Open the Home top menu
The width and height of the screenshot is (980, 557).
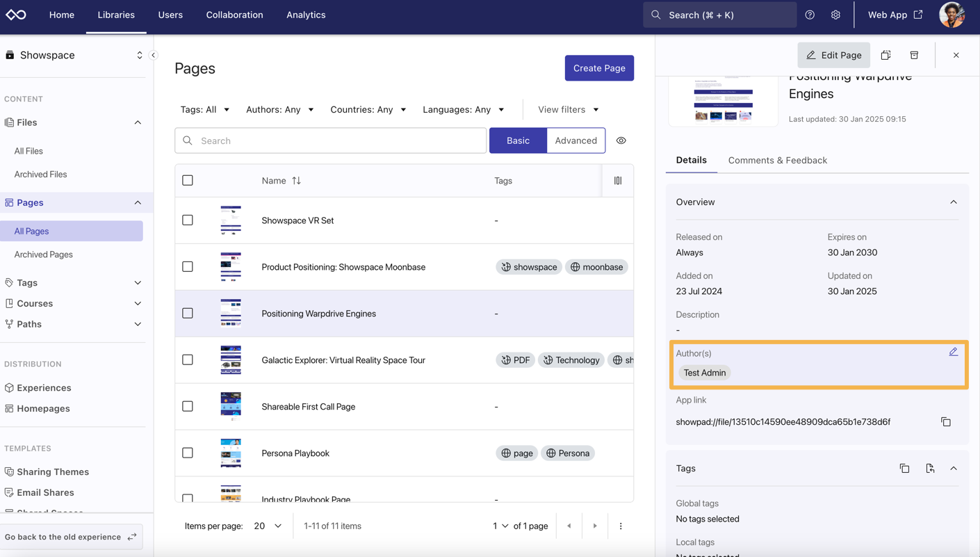pos(62,15)
